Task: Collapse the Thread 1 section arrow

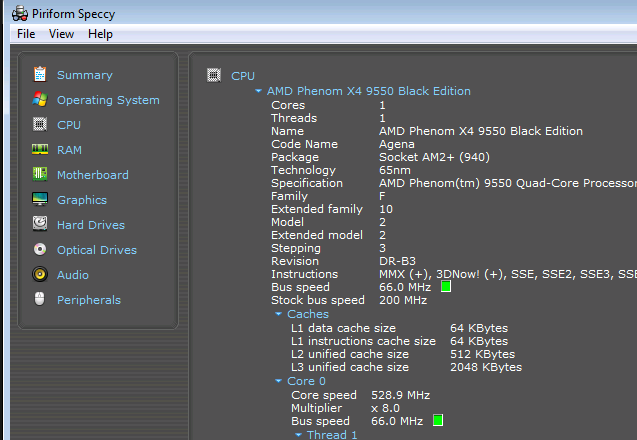Action: point(298,435)
